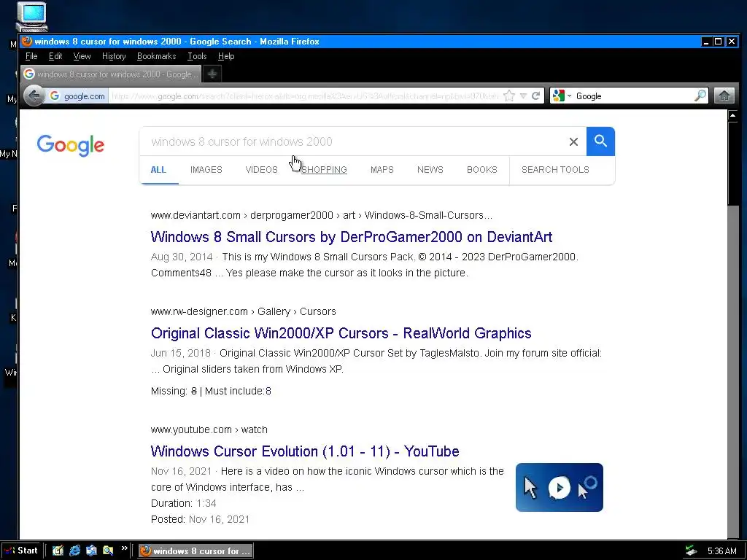Switch to the SHOPPING results tab
Image resolution: width=747 pixels, height=560 pixels.
(x=324, y=170)
